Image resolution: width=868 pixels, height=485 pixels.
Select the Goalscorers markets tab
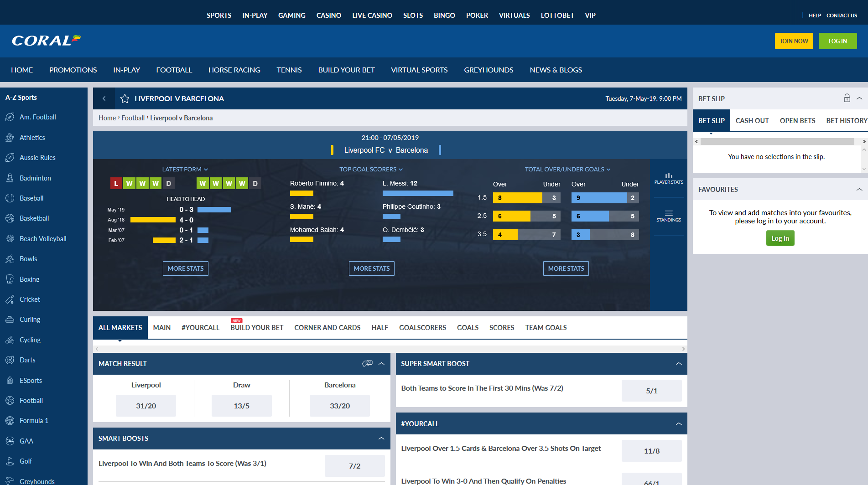click(x=422, y=327)
